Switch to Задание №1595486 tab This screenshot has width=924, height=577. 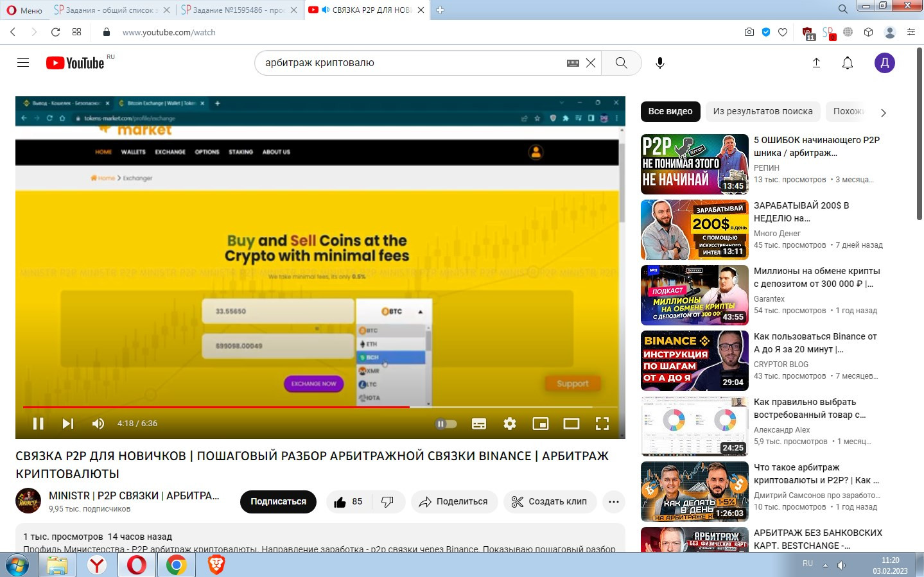240,10
